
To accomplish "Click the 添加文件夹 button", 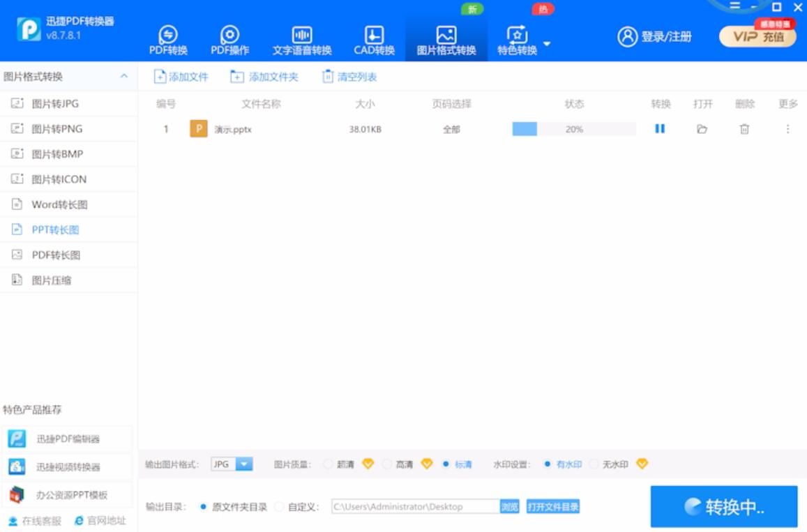I will pos(264,77).
